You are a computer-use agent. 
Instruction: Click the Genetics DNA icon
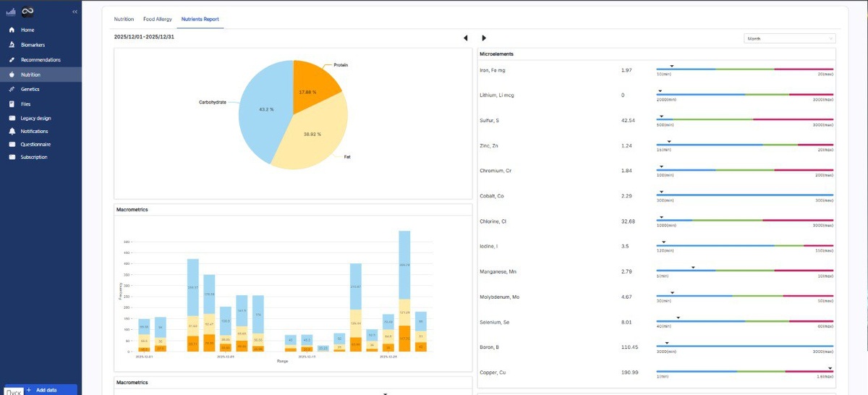click(x=12, y=89)
